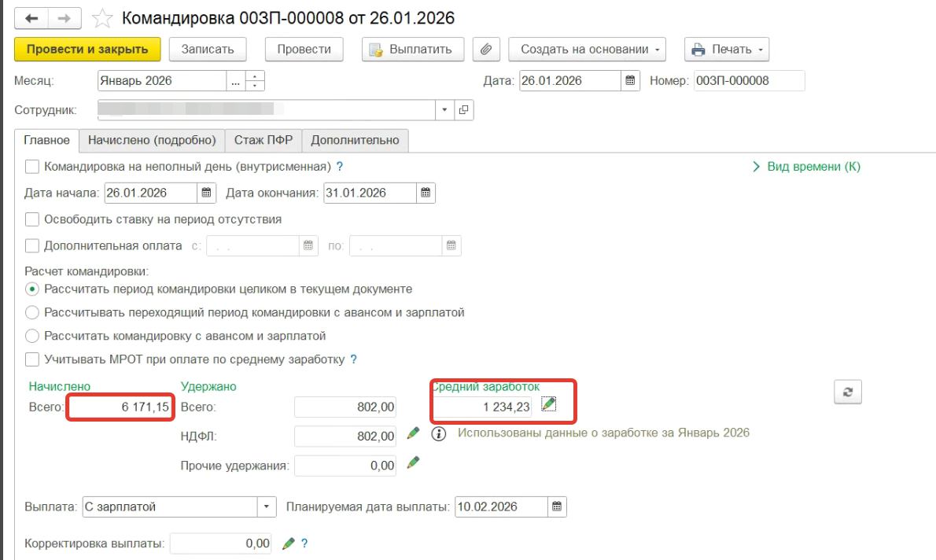Click the Номер input field
Screen dimensions: 936x560
pyautogui.click(x=749, y=81)
